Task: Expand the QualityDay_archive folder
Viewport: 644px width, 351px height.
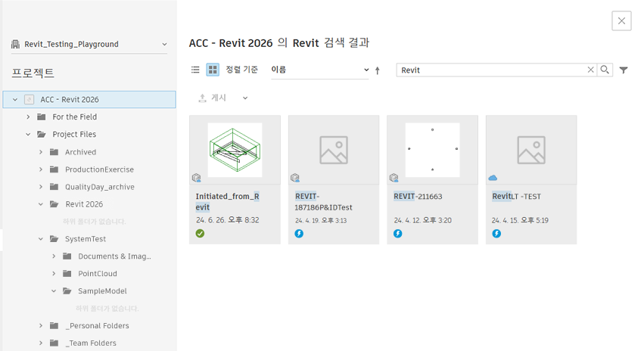Action: [x=41, y=187]
